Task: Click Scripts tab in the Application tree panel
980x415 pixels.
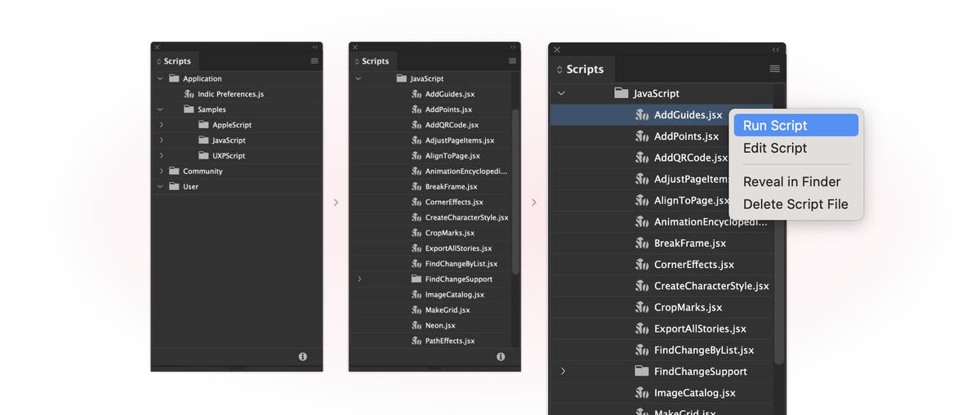Action: [175, 61]
